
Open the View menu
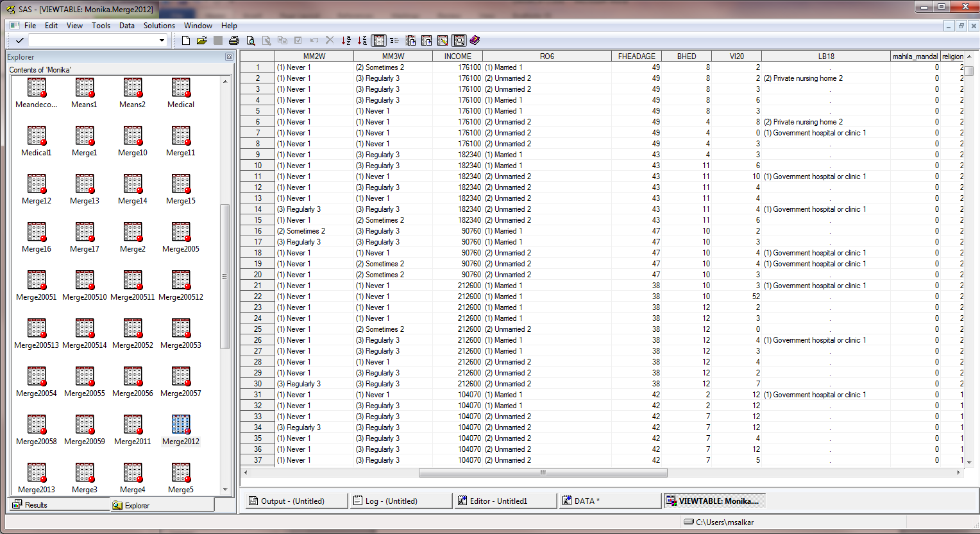74,26
